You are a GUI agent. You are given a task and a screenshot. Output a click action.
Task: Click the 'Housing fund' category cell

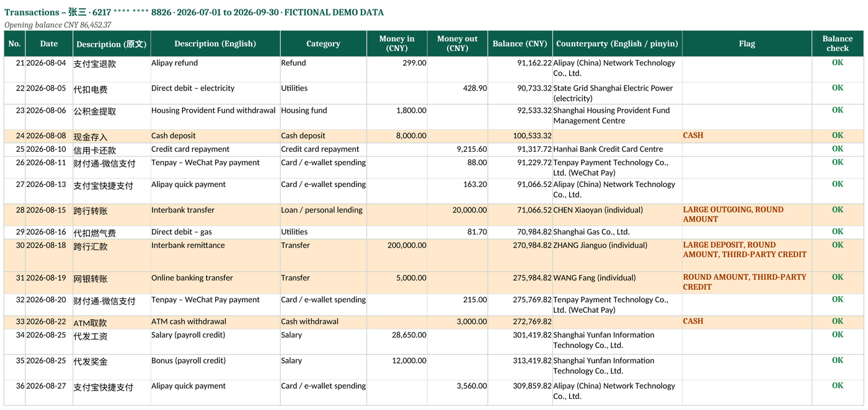pyautogui.click(x=323, y=117)
